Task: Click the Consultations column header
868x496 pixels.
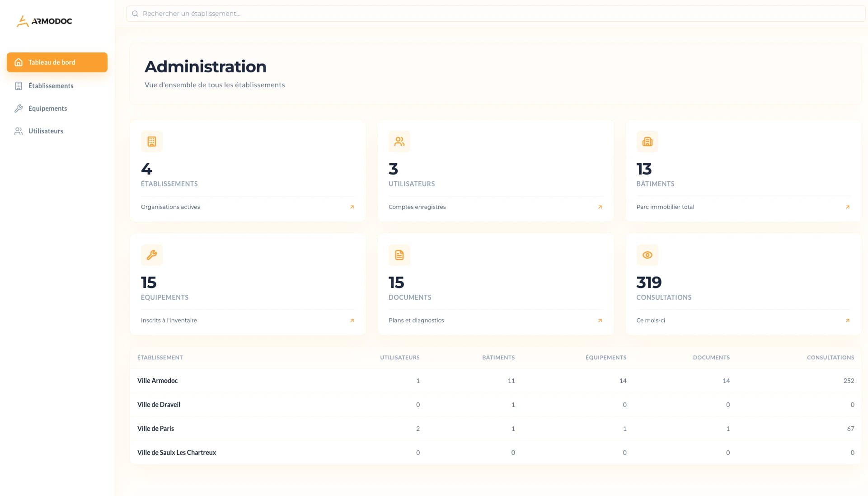Action: (830, 358)
